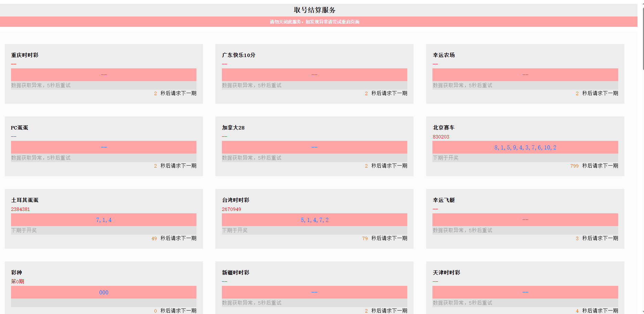Image resolution: width=644 pixels, height=314 pixels.
Task: Select the 加拿大28 card title
Action: click(233, 127)
